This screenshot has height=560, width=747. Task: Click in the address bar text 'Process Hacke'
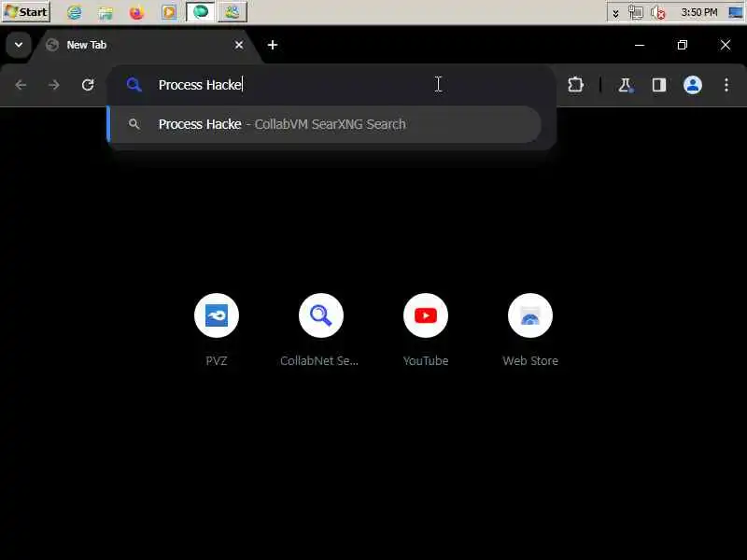[200, 85]
